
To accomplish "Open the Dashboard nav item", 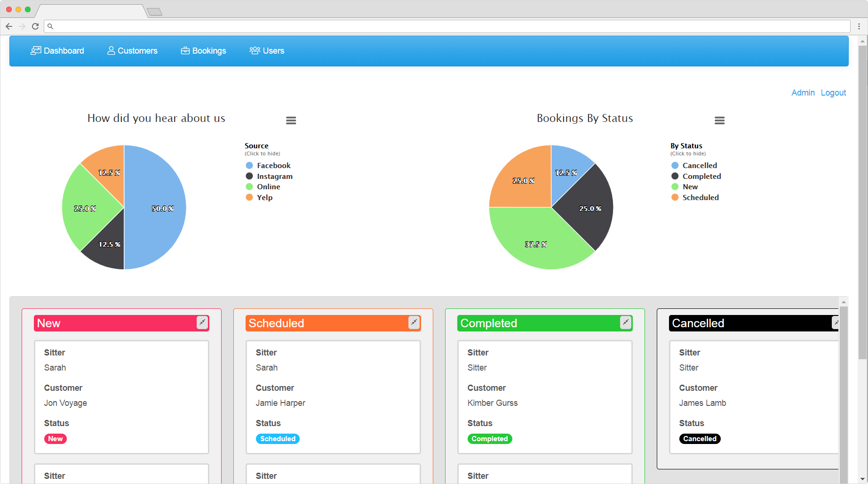I will pyautogui.click(x=57, y=51).
